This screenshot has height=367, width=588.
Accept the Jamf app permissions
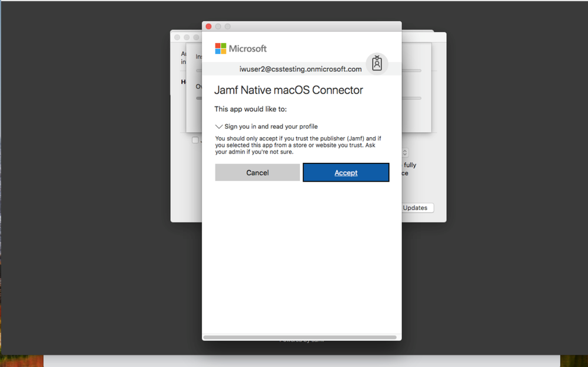346,172
